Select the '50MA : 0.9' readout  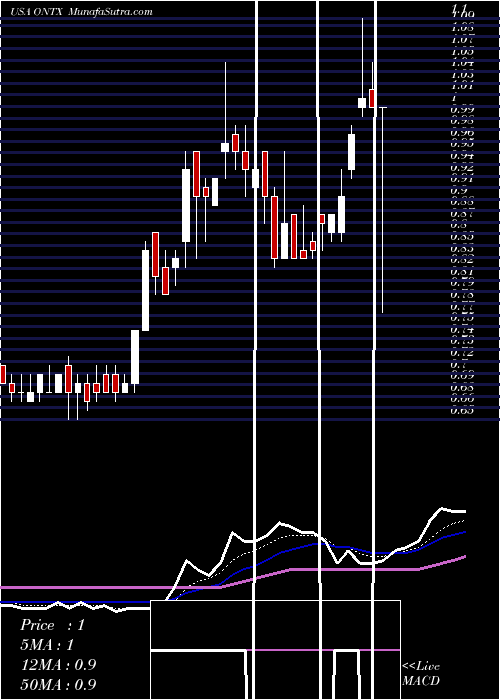click(x=58, y=684)
